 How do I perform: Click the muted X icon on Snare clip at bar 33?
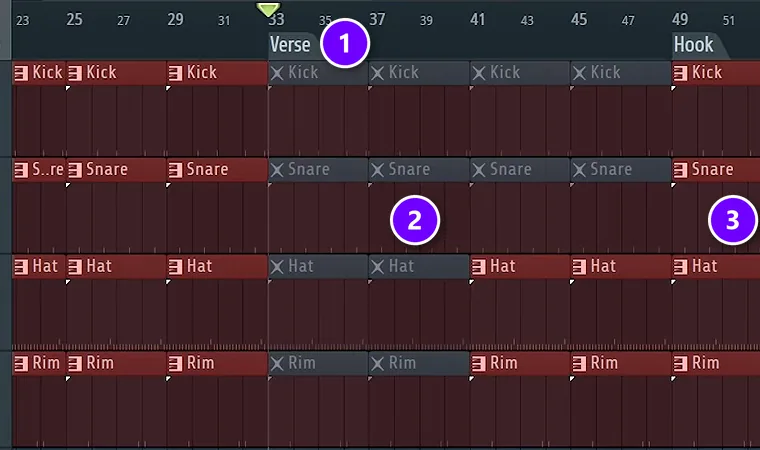click(277, 170)
